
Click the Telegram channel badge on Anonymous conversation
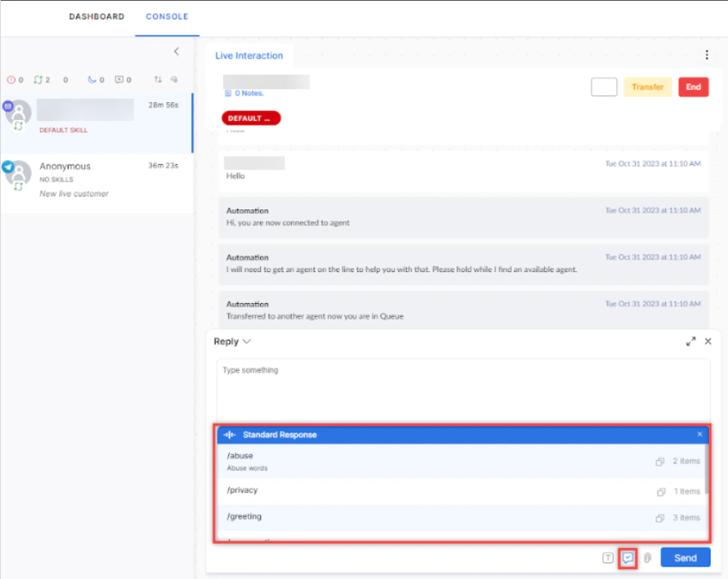tap(8, 166)
